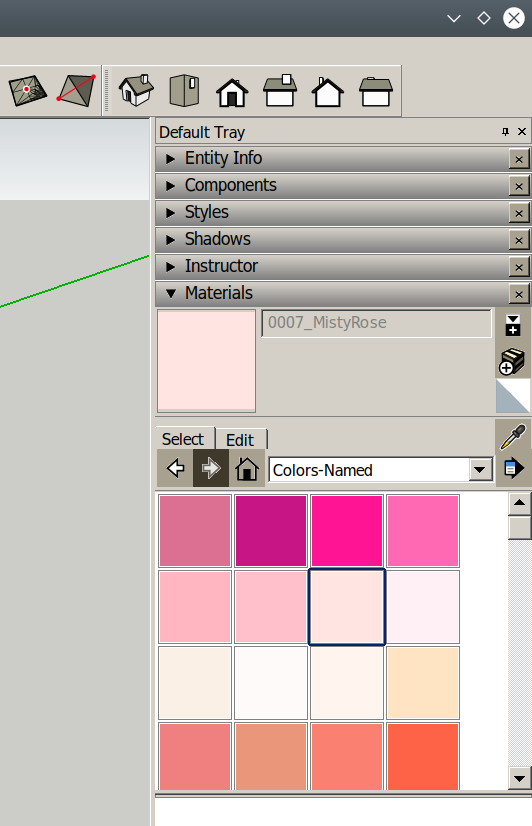Pick the bisque peach swatch
The width and height of the screenshot is (532, 826).
422,683
